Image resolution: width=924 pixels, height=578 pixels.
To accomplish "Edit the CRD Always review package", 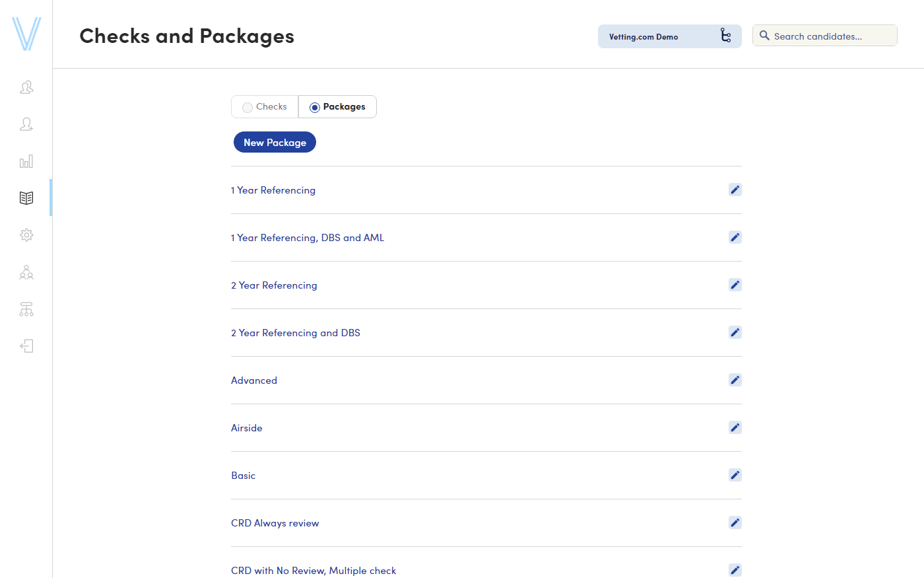I will pos(735,523).
